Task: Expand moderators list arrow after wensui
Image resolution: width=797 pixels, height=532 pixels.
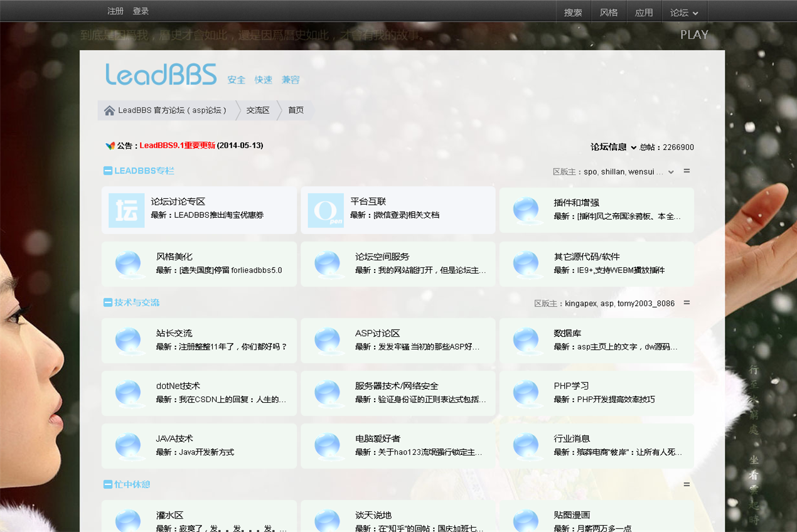Action: 671,172
